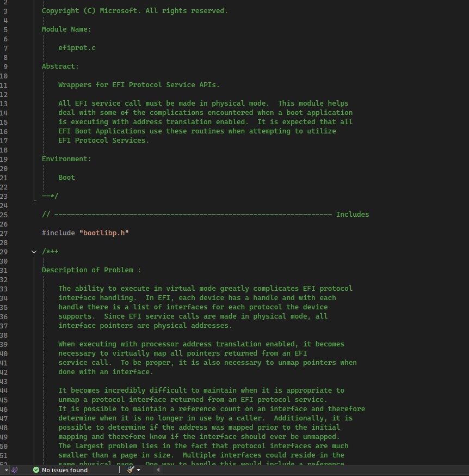469x476 pixels.
Task: Place cursor on 'efiprot.c' module name
Action: point(77,48)
